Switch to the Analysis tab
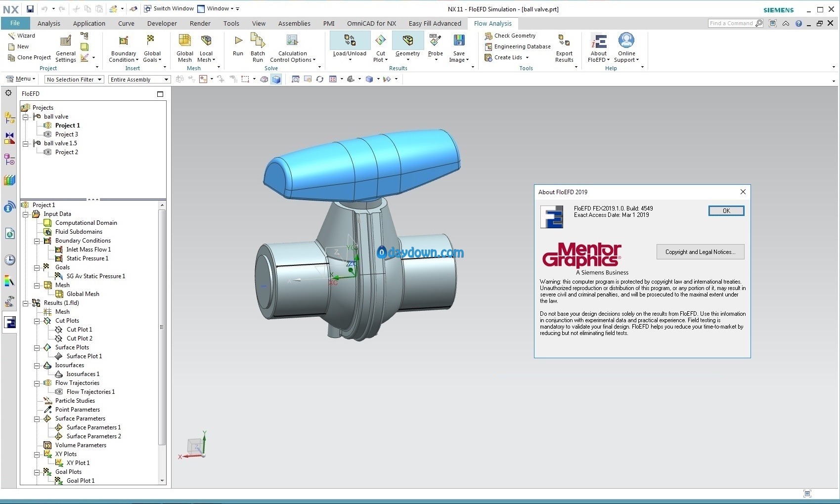This screenshot has height=504, width=840. [49, 23]
